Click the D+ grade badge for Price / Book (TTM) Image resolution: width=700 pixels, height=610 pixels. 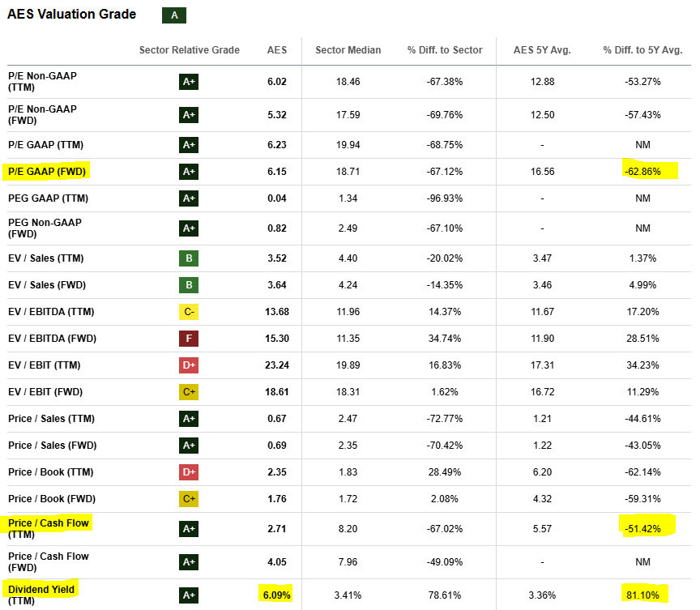pos(189,472)
